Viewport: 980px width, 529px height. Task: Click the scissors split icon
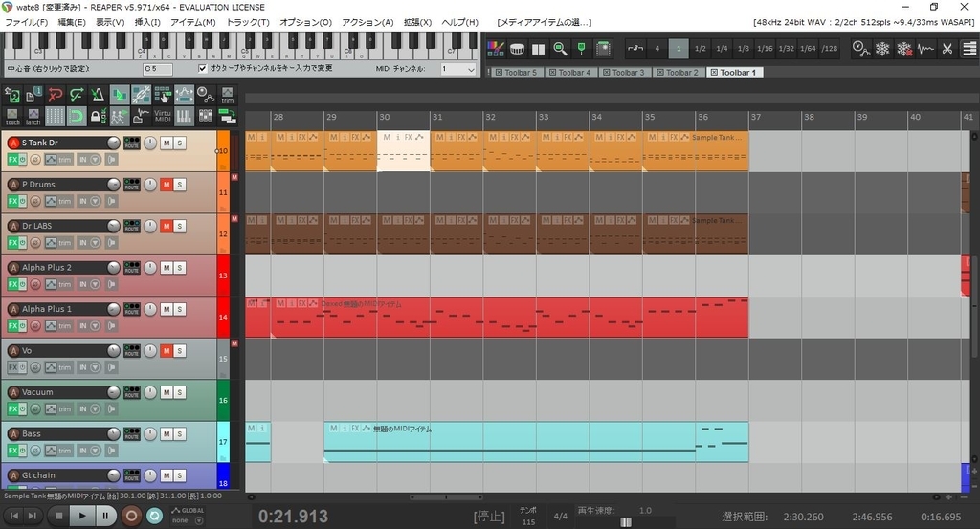click(x=947, y=49)
